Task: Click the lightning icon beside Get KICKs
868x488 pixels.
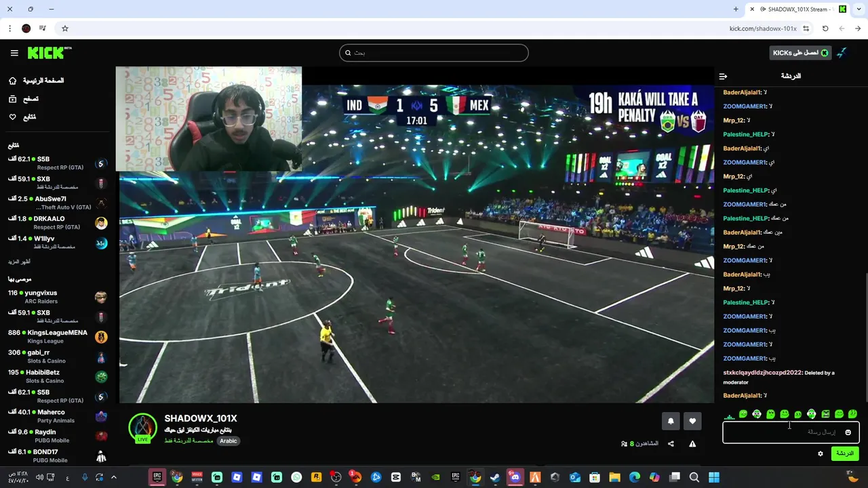Action: [842, 53]
